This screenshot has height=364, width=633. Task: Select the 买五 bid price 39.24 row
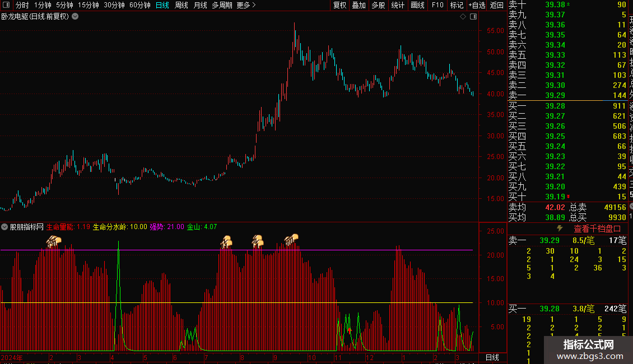567,146
